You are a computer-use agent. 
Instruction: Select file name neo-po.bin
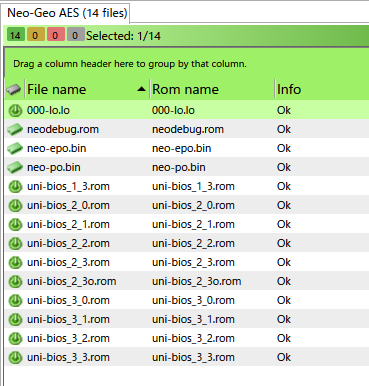(x=54, y=167)
